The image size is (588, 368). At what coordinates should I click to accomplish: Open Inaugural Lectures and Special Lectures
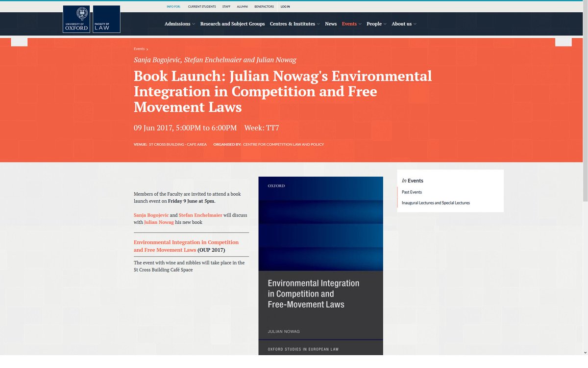coord(436,203)
